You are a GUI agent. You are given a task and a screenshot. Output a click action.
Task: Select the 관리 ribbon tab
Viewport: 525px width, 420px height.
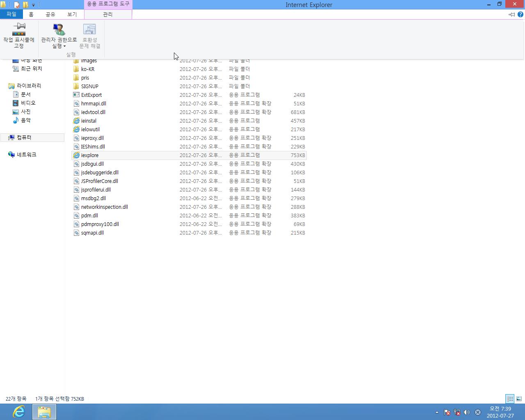(108, 14)
